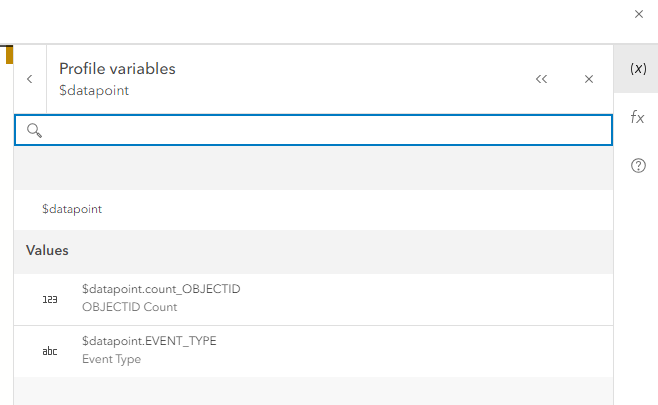Select $datapoint.EVENT_TYPE value
Viewport: 658px width, 405px height.
(149, 341)
